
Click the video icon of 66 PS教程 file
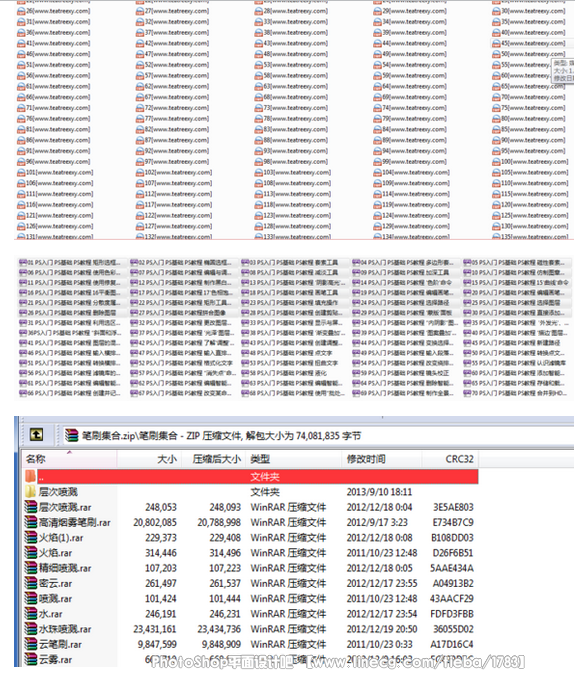click(x=23, y=393)
